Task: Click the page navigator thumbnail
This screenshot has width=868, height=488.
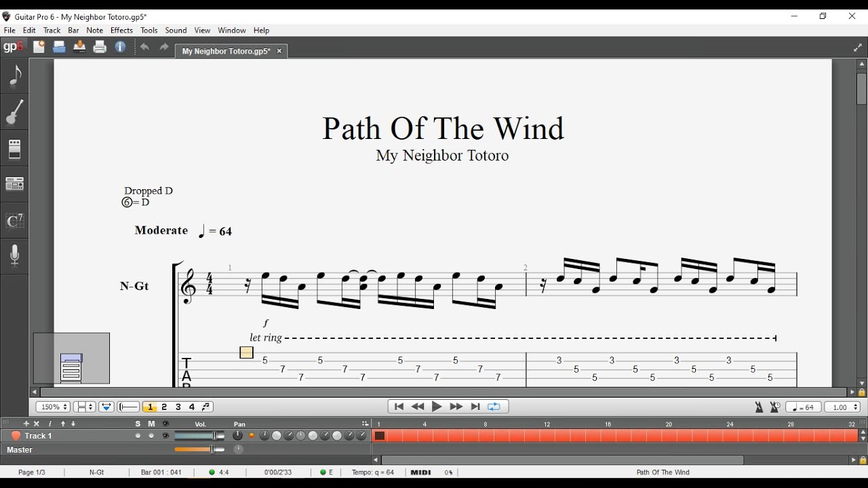Action: click(x=71, y=358)
